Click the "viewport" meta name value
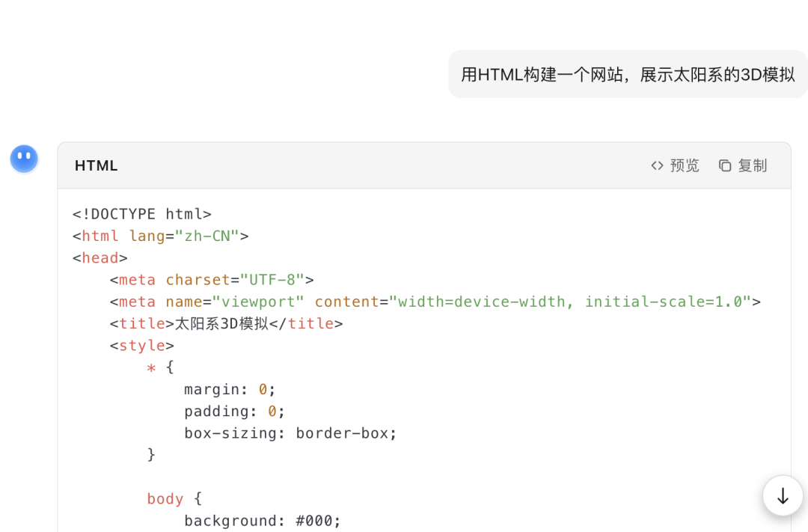This screenshot has height=532, width=808. tap(258, 302)
